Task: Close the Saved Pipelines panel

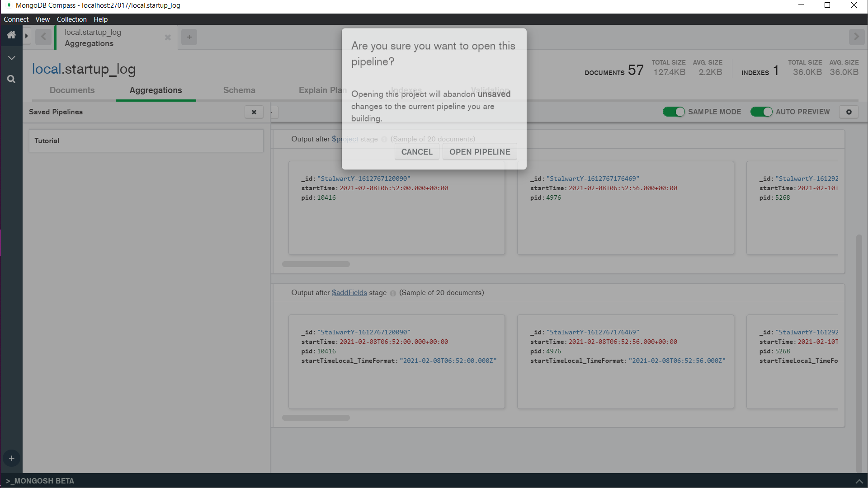Action: coord(254,112)
